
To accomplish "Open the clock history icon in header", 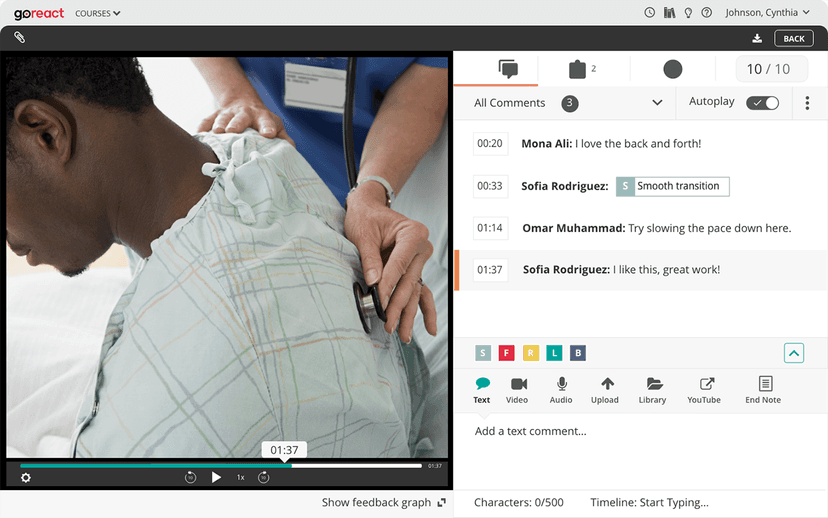I will click(x=650, y=13).
